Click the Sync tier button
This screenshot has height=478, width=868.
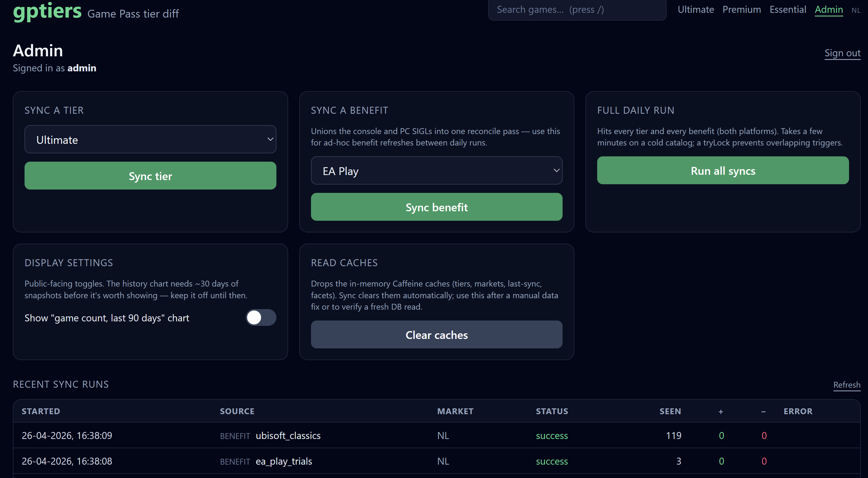pos(150,175)
